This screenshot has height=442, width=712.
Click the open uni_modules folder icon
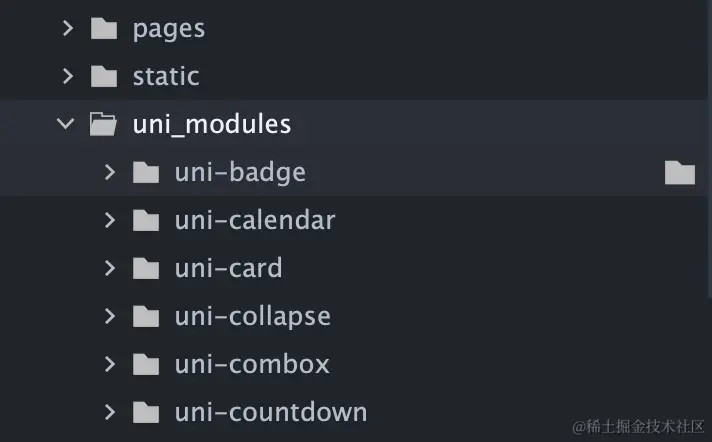coord(104,124)
